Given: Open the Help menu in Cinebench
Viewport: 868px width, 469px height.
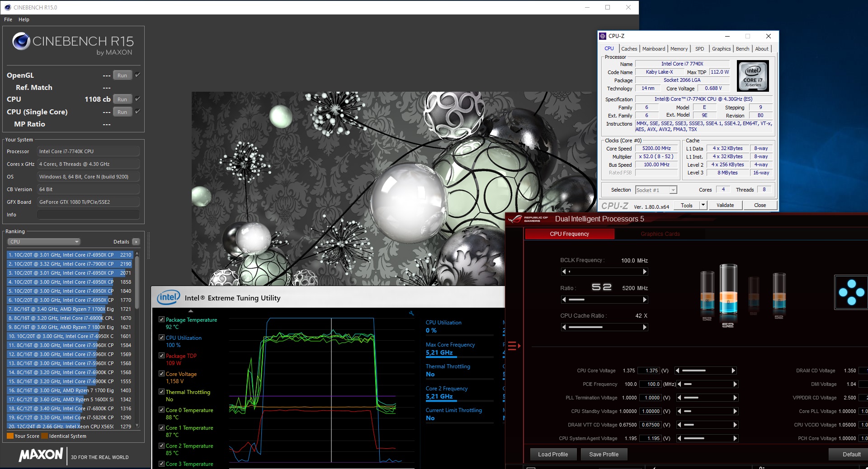Looking at the screenshot, I should coord(24,19).
